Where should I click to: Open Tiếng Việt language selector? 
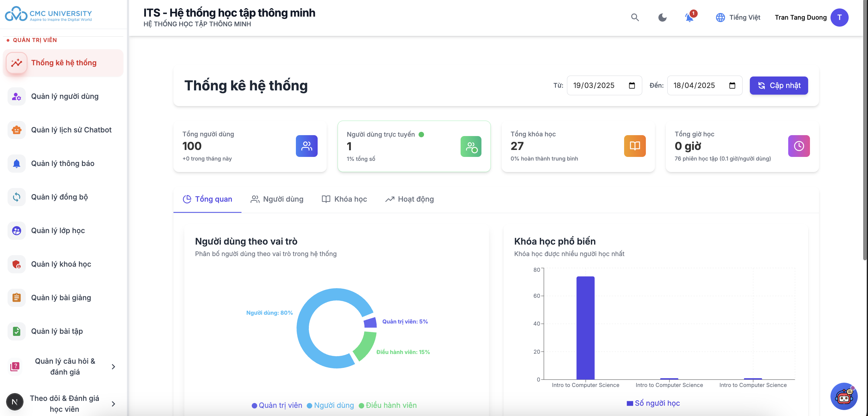[x=738, y=17]
